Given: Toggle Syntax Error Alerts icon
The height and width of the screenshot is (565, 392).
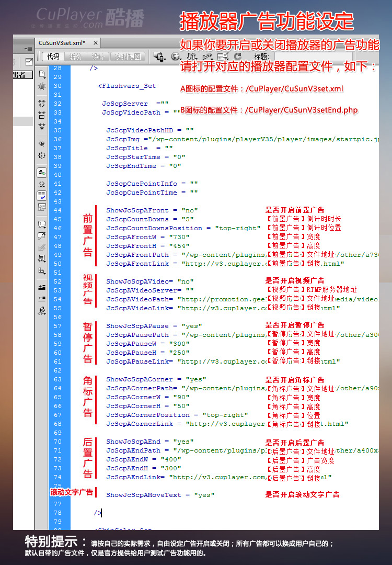Looking at the screenshot, I should click(x=42, y=207).
